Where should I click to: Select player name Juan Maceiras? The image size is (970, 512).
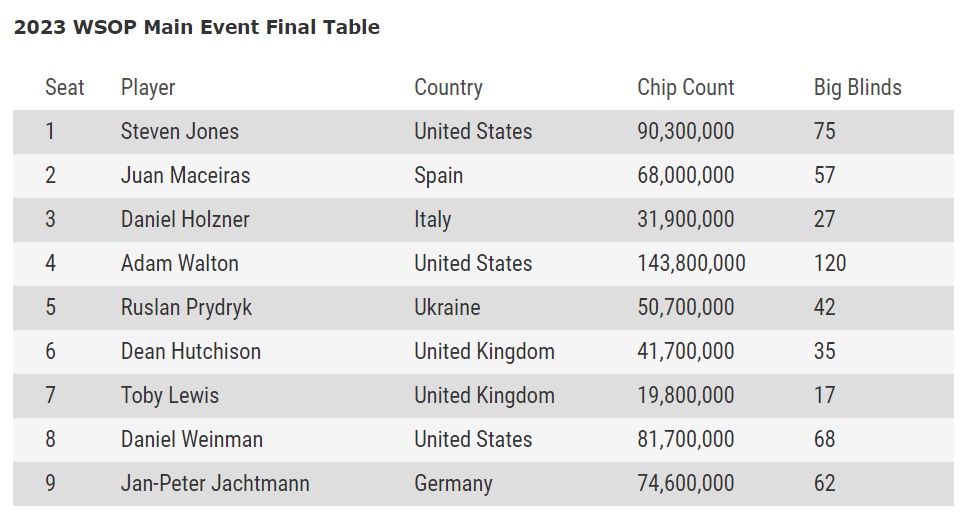185,175
